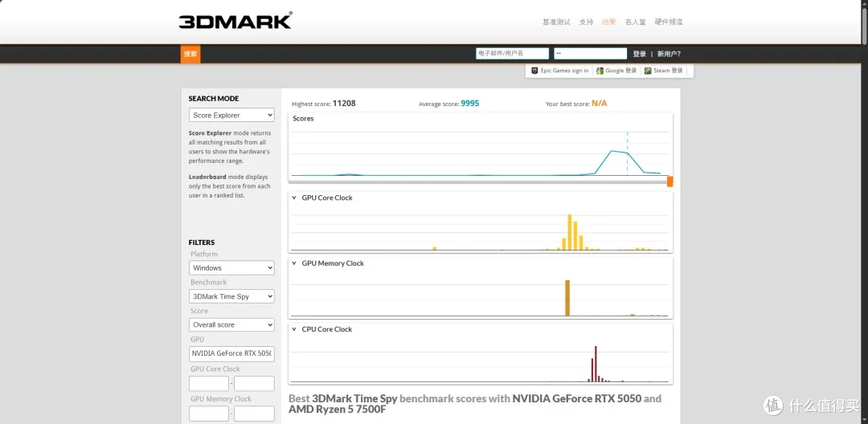Open the 支持 menu item
This screenshot has width=868, height=424.
click(x=586, y=22)
